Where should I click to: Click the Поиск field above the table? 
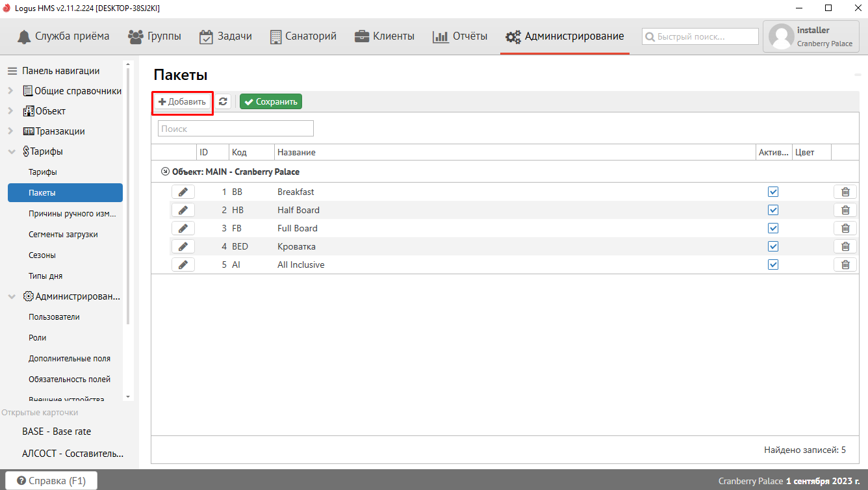click(x=236, y=129)
